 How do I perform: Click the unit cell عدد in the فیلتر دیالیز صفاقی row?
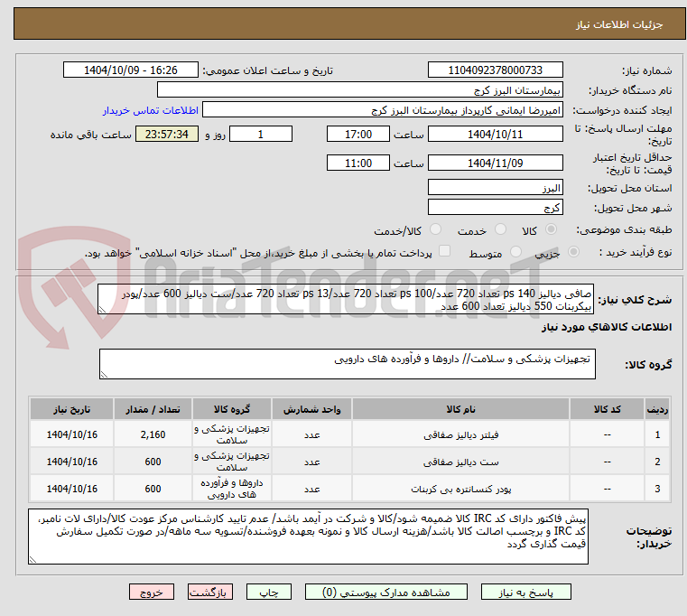pos(311,434)
